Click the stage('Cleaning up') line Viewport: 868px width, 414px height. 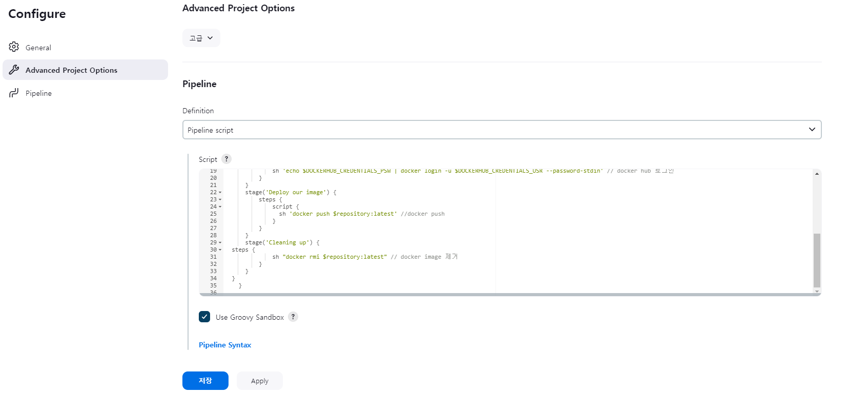click(x=282, y=243)
